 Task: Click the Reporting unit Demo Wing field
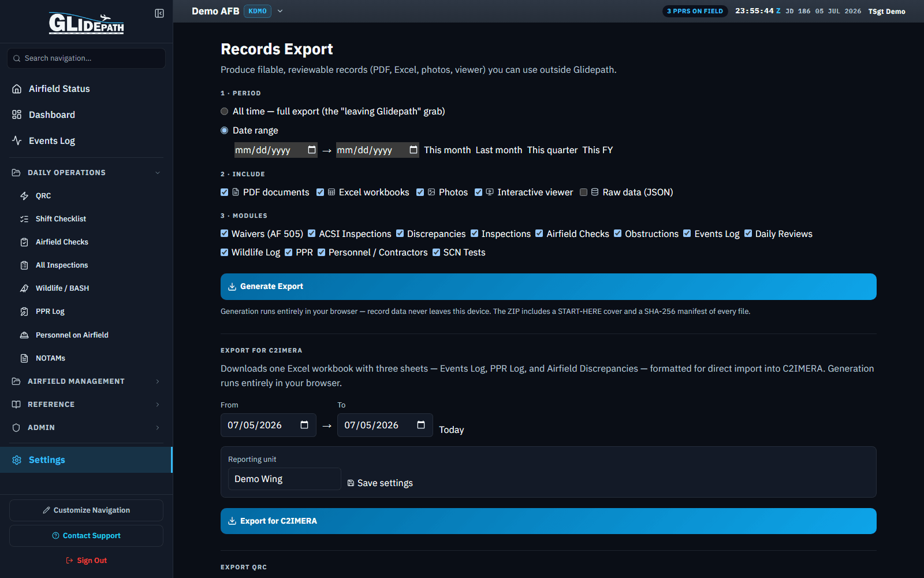click(285, 479)
